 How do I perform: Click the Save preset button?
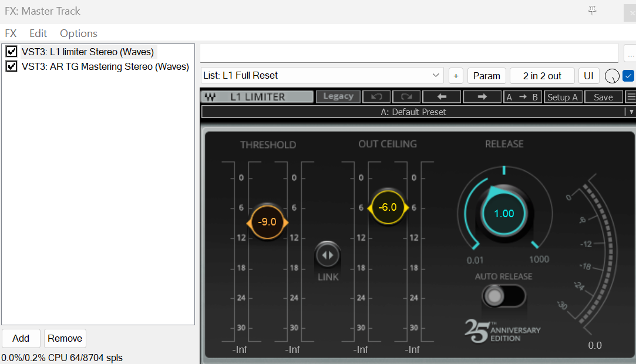603,97
